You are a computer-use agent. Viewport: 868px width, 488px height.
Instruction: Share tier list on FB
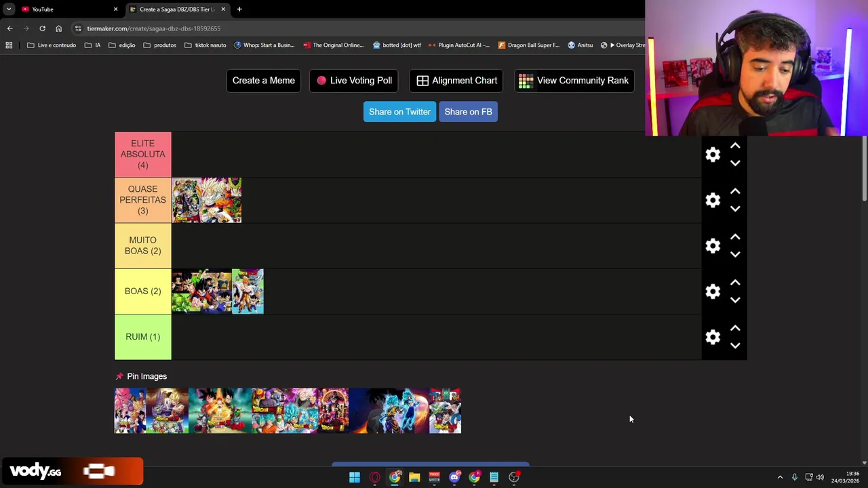[468, 112]
